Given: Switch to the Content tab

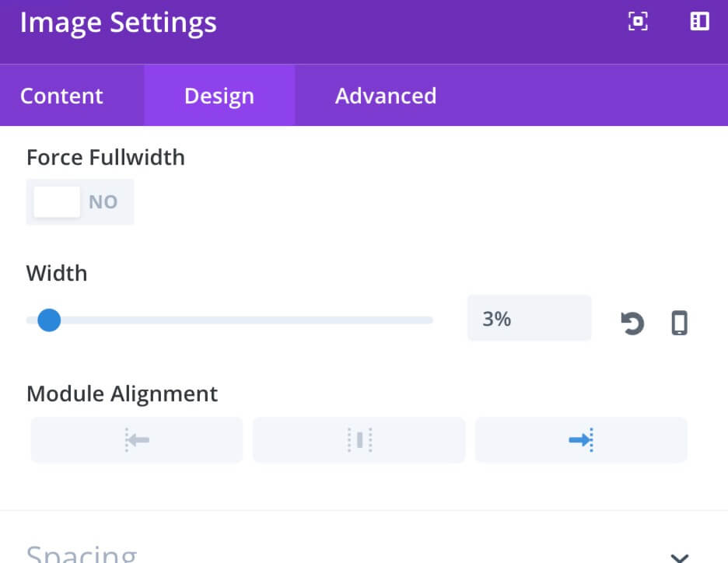Looking at the screenshot, I should click(61, 96).
